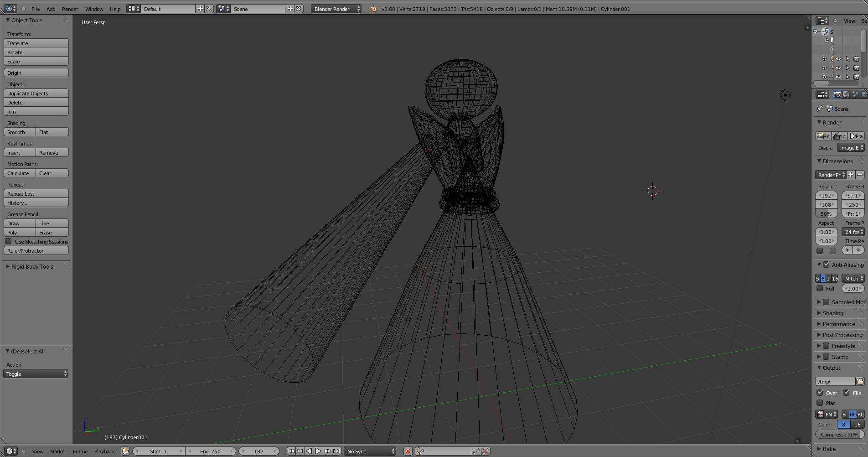Screen dimensions: 868x457
Task: Jump to first frame
Action: (x=291, y=451)
